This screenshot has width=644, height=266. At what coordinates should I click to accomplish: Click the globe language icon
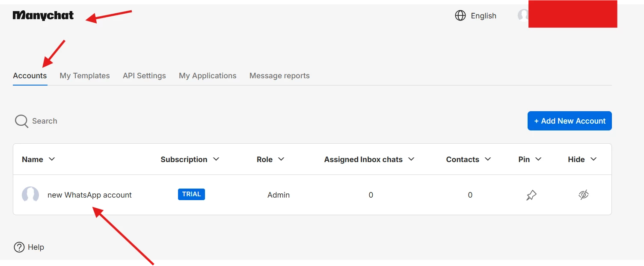tap(460, 16)
